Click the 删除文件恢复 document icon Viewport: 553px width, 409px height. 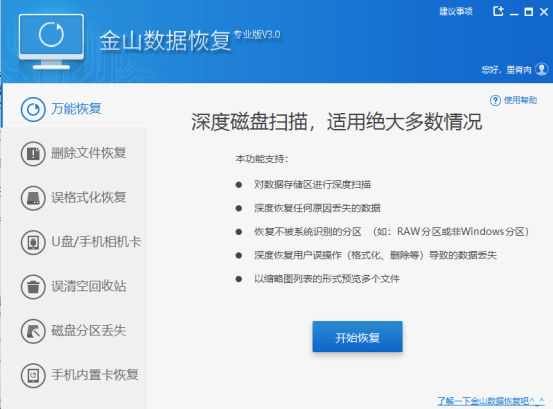33,154
